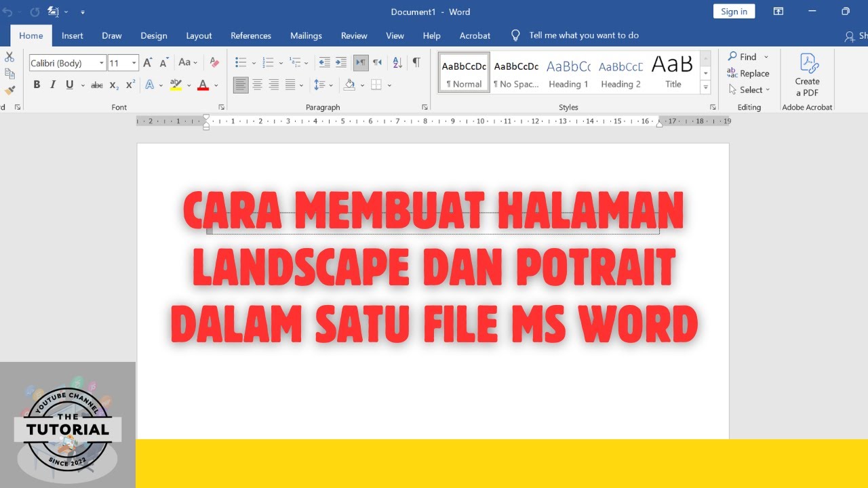Set right-to-left text direction

tap(377, 63)
